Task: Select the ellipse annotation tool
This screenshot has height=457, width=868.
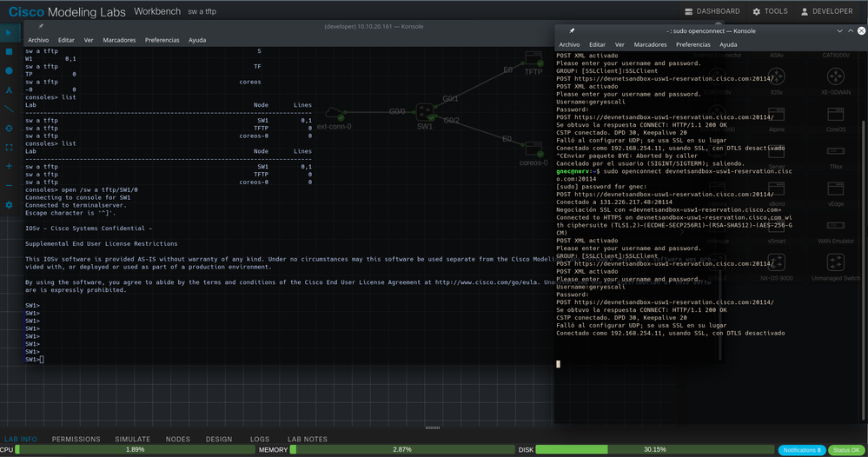Action: pos(9,71)
